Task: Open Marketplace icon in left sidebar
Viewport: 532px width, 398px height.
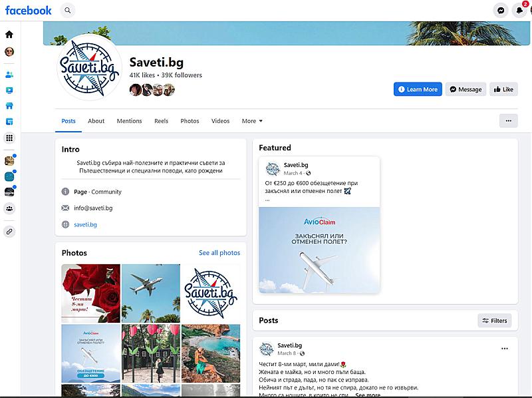Action: click(x=9, y=106)
